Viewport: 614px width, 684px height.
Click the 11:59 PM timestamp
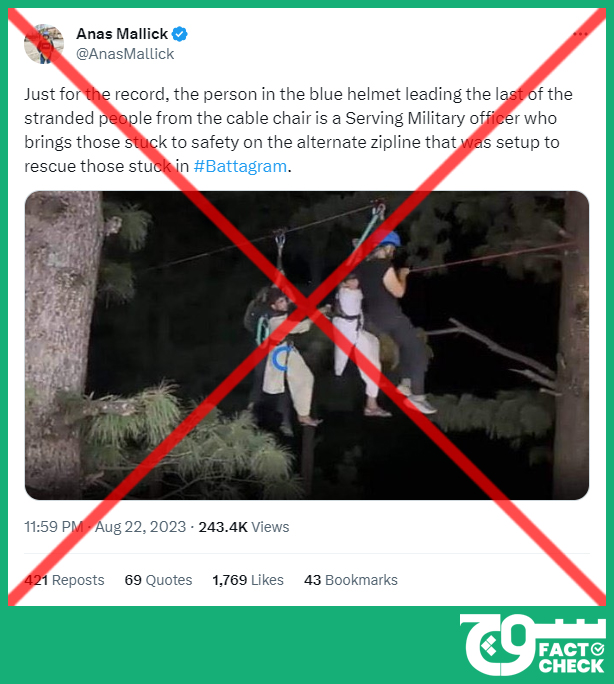click(54, 527)
